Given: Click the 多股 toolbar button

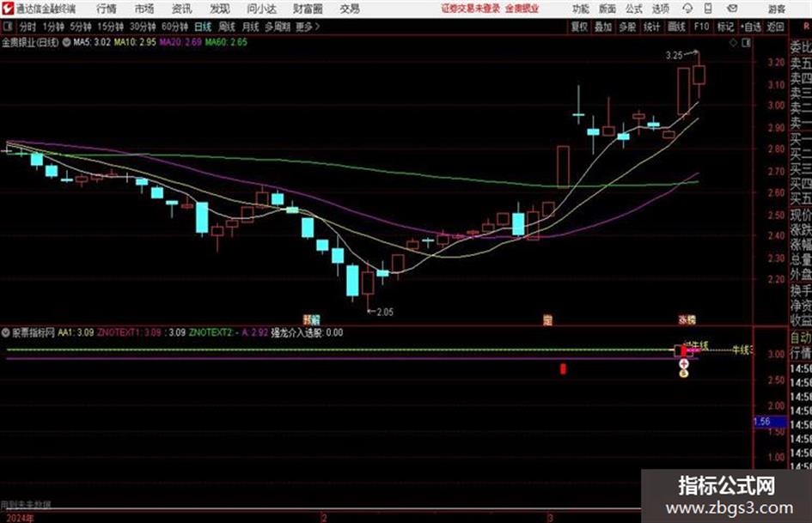Looking at the screenshot, I should coord(627,27).
